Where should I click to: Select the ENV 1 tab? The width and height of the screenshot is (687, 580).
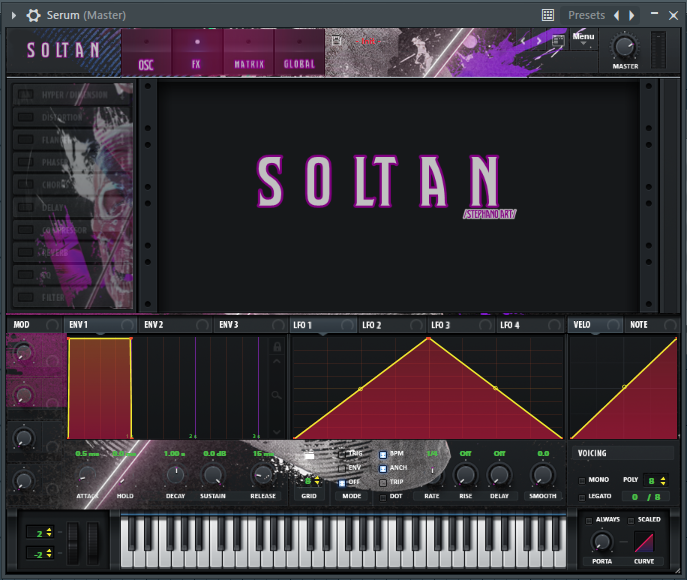tap(100, 325)
